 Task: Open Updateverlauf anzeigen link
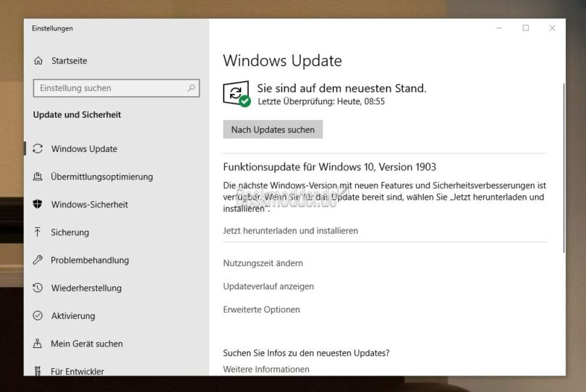268,286
